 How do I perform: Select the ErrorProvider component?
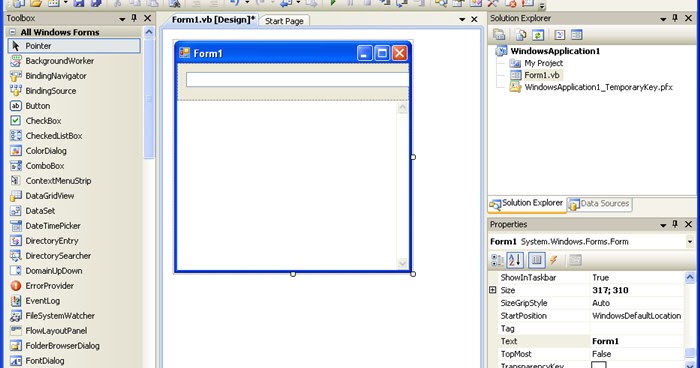coord(74,285)
